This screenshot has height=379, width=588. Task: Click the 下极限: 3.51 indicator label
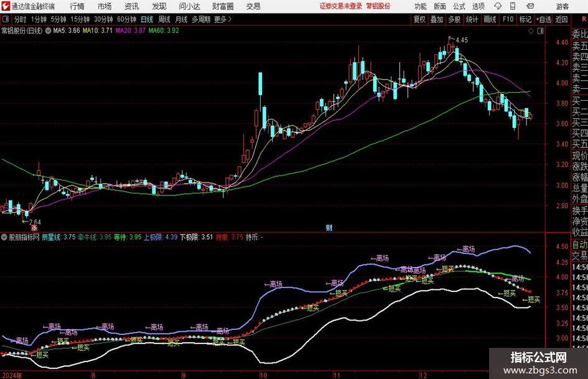196,237
